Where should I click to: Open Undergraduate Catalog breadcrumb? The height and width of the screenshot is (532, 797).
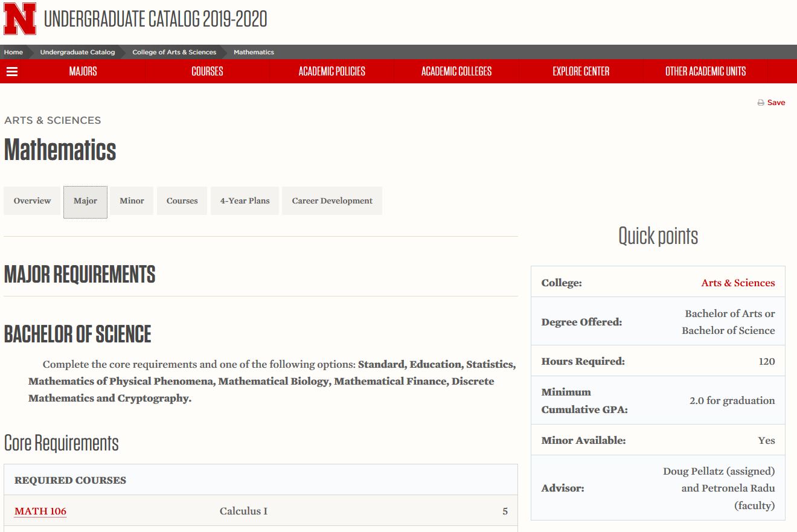point(77,52)
